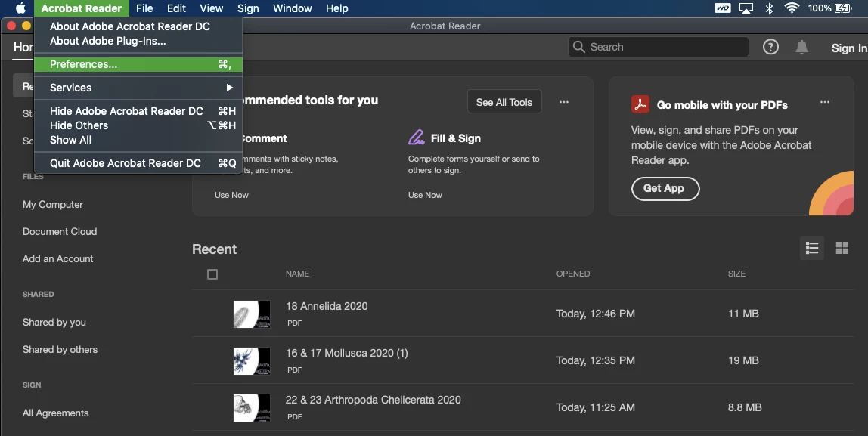Choose Hide Adobe Acrobat Reader DC
This screenshot has height=436, width=868.
click(138, 110)
